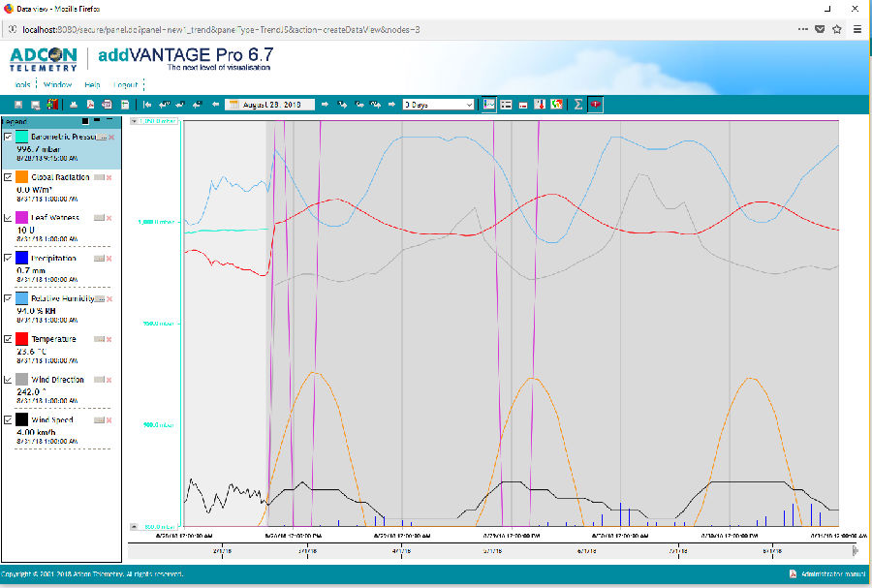
Task: Open the 3 Days time range dropdown
Action: coord(438,104)
